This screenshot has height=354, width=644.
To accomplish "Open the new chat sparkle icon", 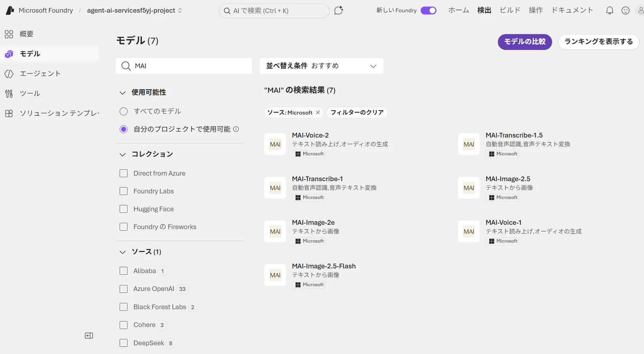I will coord(339,11).
